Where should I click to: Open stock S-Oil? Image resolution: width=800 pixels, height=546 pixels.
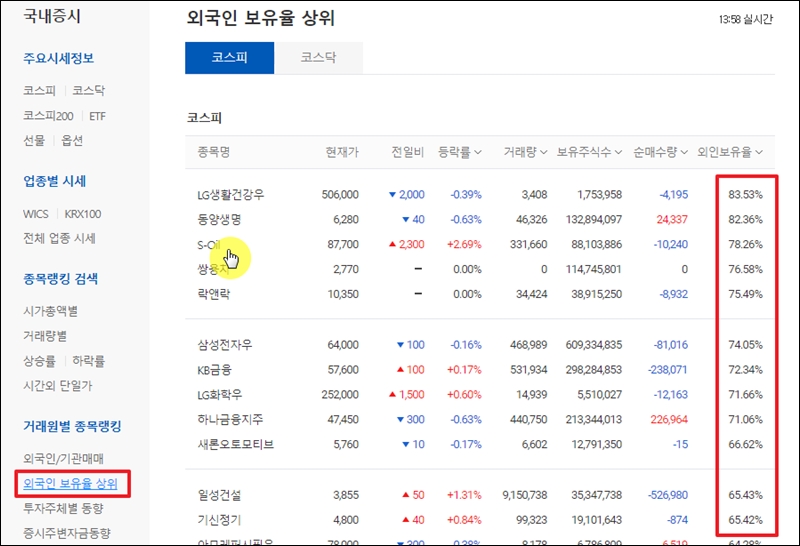[x=209, y=245]
